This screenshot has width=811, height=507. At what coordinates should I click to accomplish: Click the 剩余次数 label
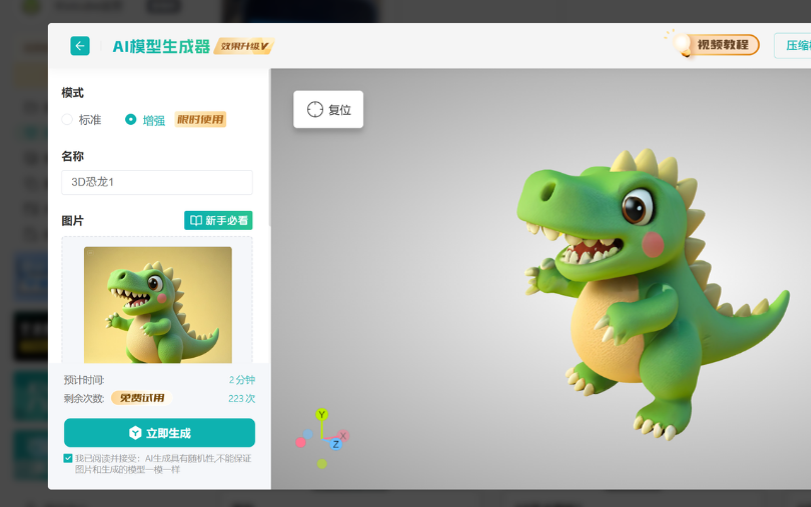point(84,398)
